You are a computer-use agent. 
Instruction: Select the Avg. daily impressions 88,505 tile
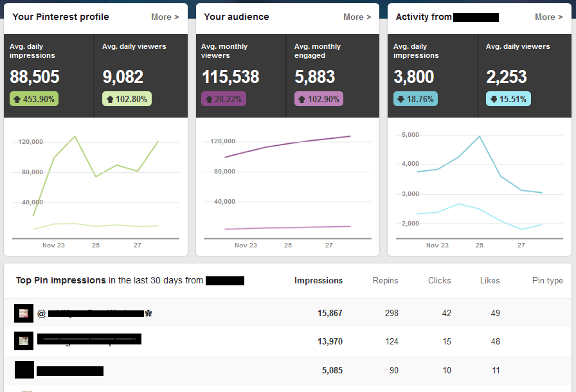(x=49, y=76)
